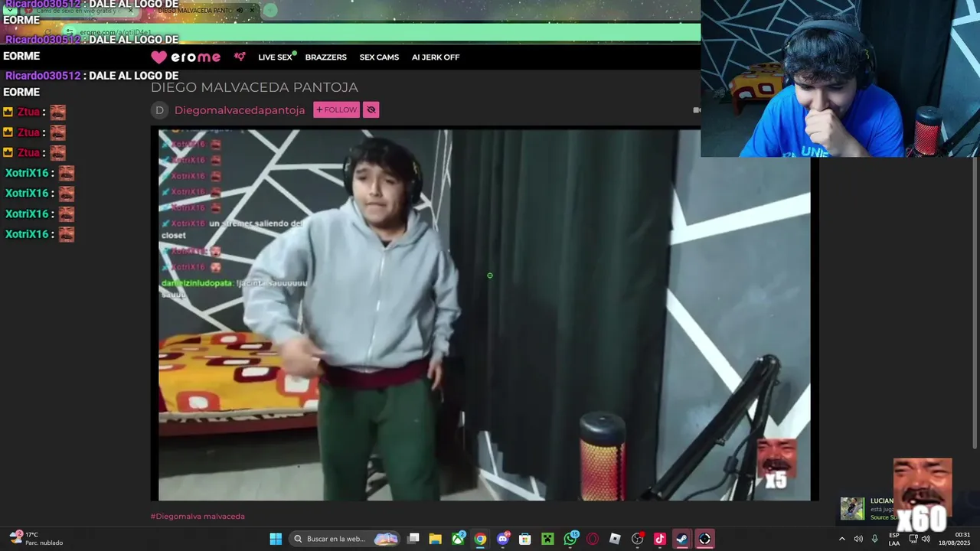980x551 pixels.
Task: Click the Steam friend notification avatar
Action: [x=852, y=509]
